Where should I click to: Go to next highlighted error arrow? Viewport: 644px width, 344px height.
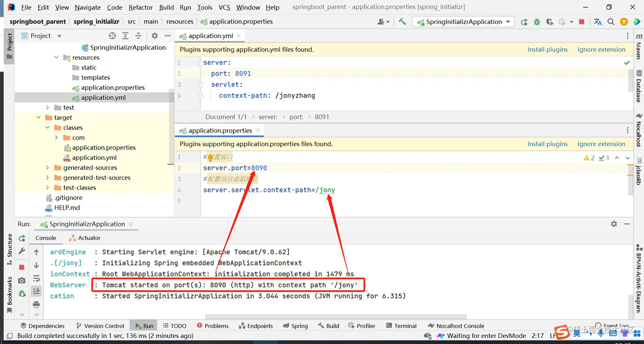pos(628,158)
